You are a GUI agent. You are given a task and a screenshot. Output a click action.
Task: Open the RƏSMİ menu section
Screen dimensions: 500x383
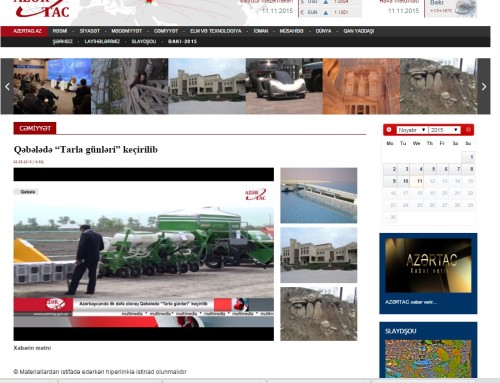(x=60, y=31)
